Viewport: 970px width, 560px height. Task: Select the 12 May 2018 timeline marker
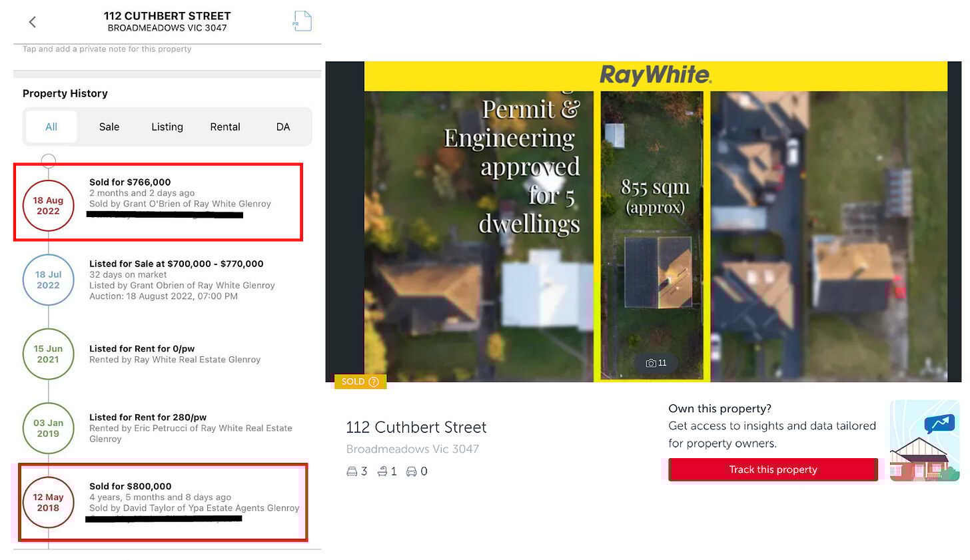(48, 503)
